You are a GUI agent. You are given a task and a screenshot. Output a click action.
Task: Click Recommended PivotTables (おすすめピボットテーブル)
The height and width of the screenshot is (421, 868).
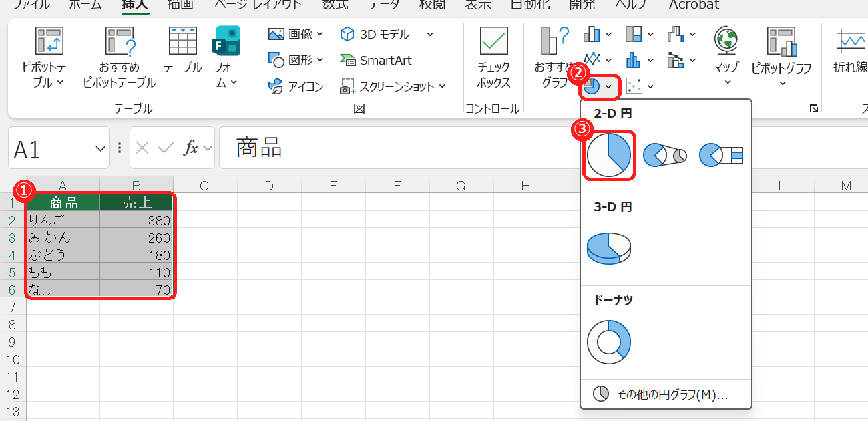coord(119,58)
